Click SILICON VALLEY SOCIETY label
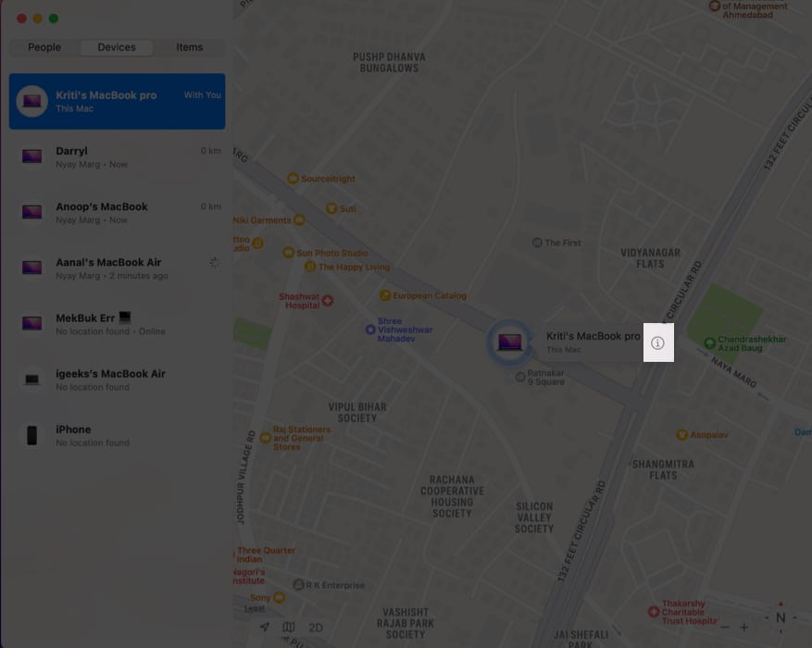812x648 pixels. tap(534, 517)
